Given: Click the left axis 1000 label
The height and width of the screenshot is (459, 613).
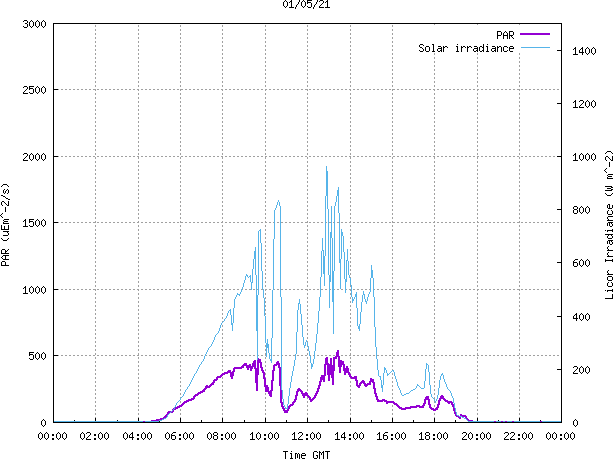Looking at the screenshot, I should pos(34,290).
